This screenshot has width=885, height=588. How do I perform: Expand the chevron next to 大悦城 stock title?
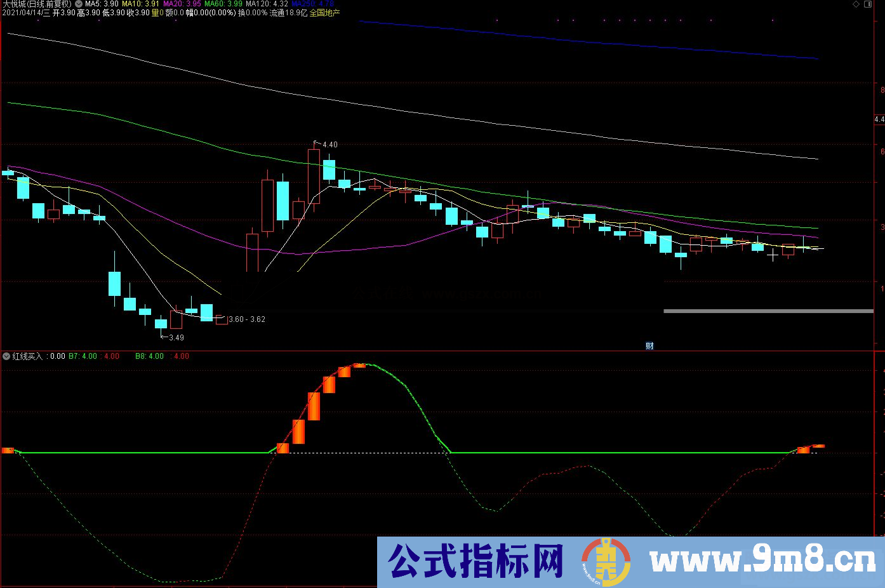[x=78, y=4]
